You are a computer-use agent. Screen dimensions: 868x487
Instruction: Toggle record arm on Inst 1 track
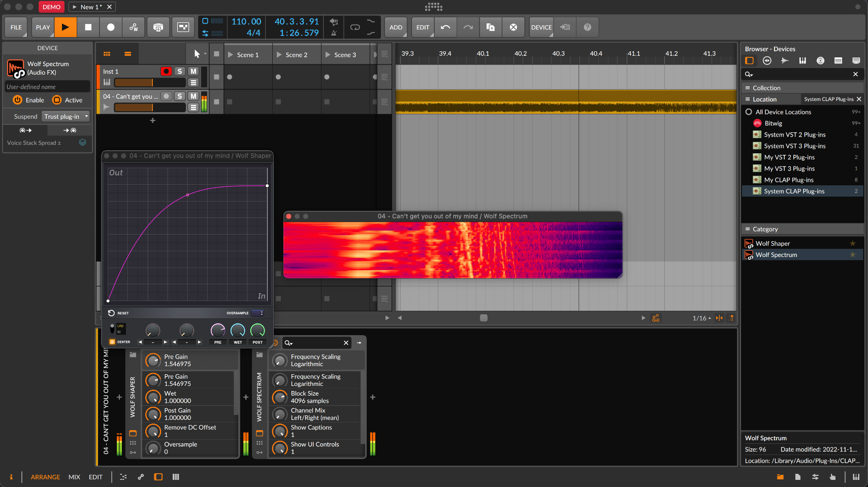coord(166,72)
